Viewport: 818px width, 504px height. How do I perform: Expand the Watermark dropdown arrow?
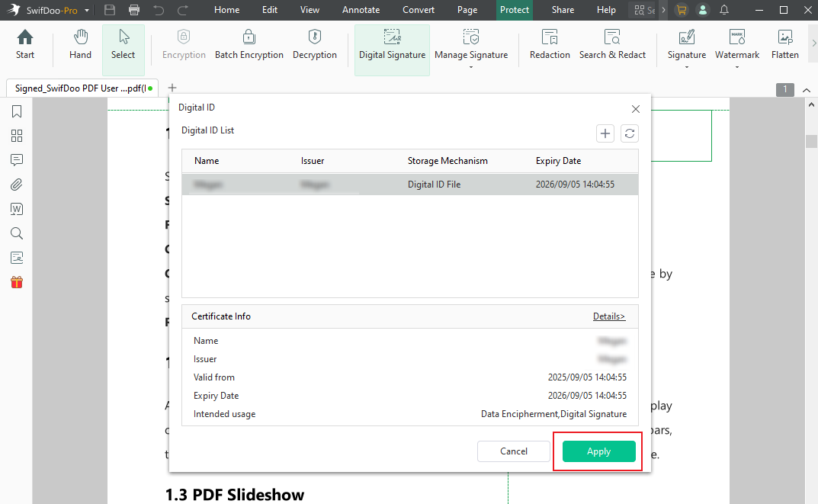pos(737,67)
